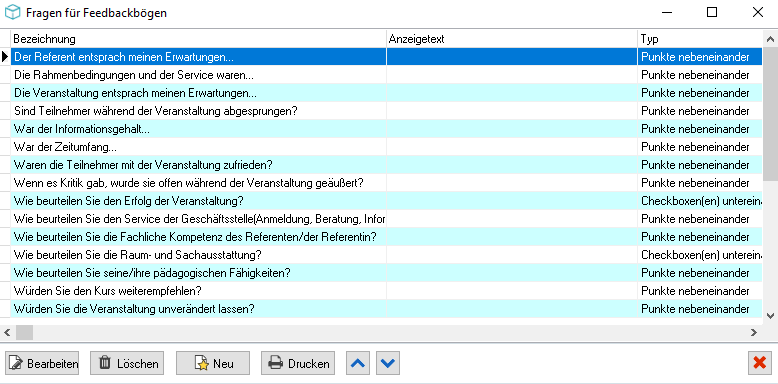Click Typ cell of the 'Raum- und Sachausstattung' row
Viewport: 778px width, 384px height.
click(700, 255)
